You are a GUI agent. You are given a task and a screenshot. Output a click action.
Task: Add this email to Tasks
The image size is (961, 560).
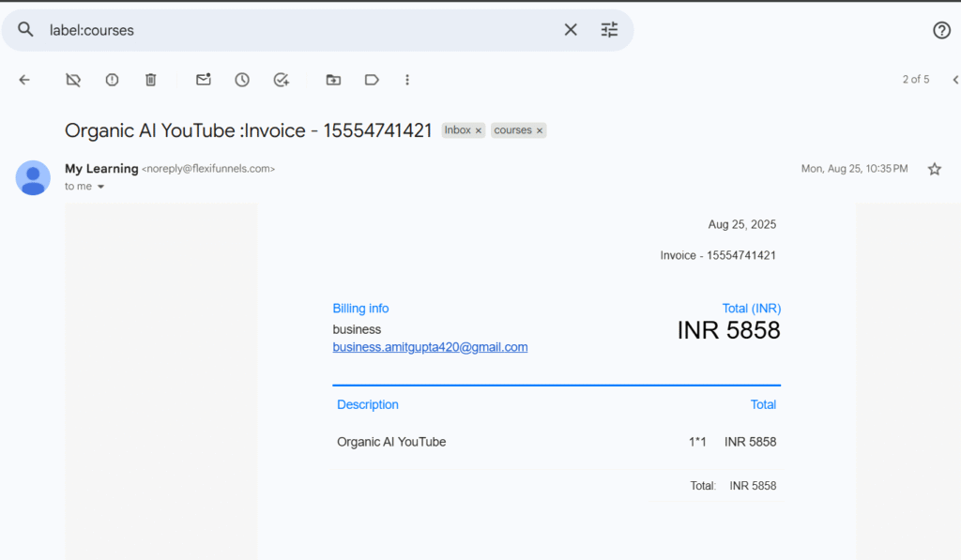tap(281, 80)
